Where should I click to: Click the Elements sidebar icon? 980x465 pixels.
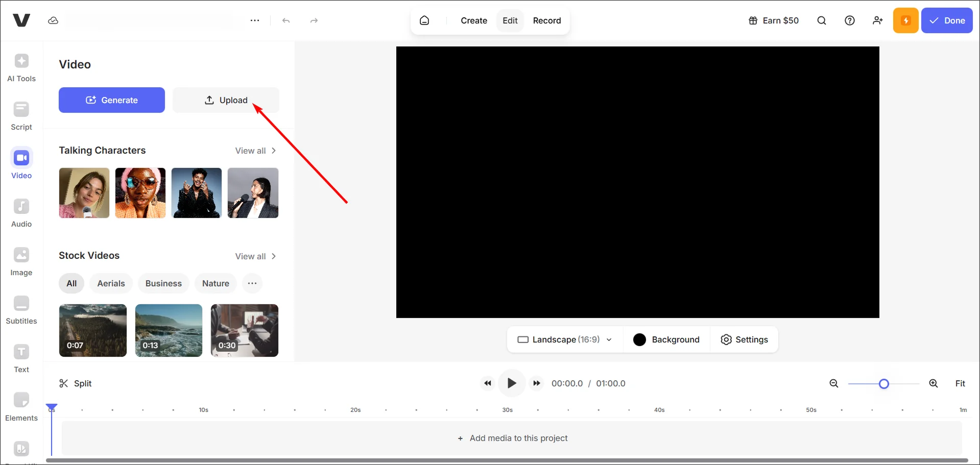(x=21, y=407)
